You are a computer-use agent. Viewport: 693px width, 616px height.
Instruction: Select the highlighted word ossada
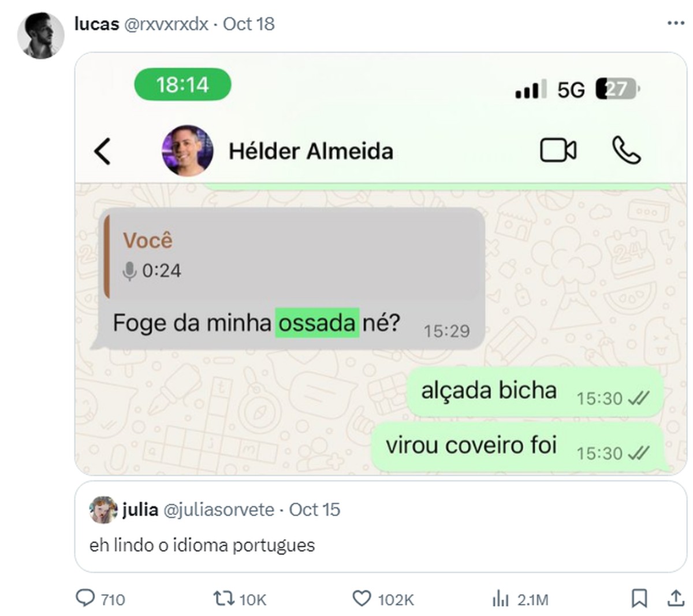pos(317,322)
